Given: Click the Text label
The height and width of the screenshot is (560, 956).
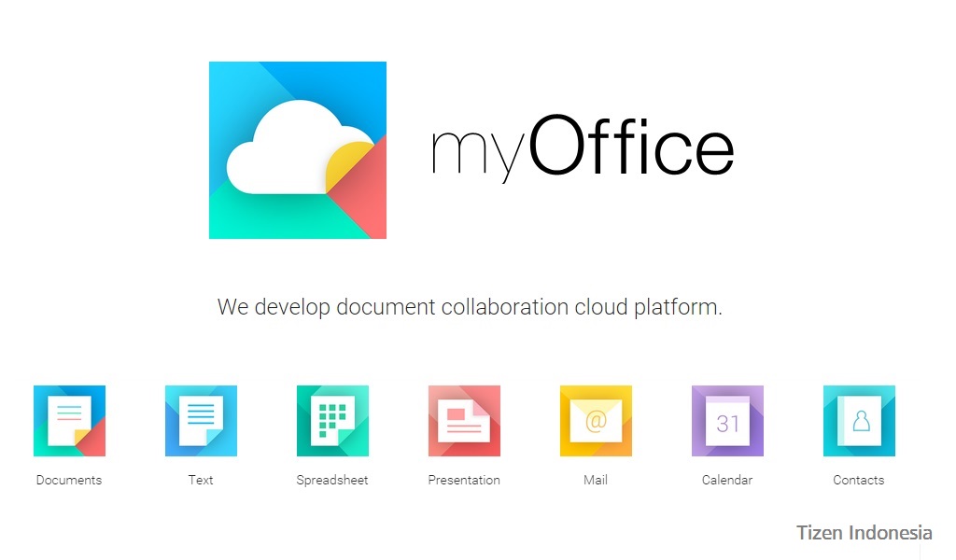Looking at the screenshot, I should pyautogui.click(x=201, y=480).
